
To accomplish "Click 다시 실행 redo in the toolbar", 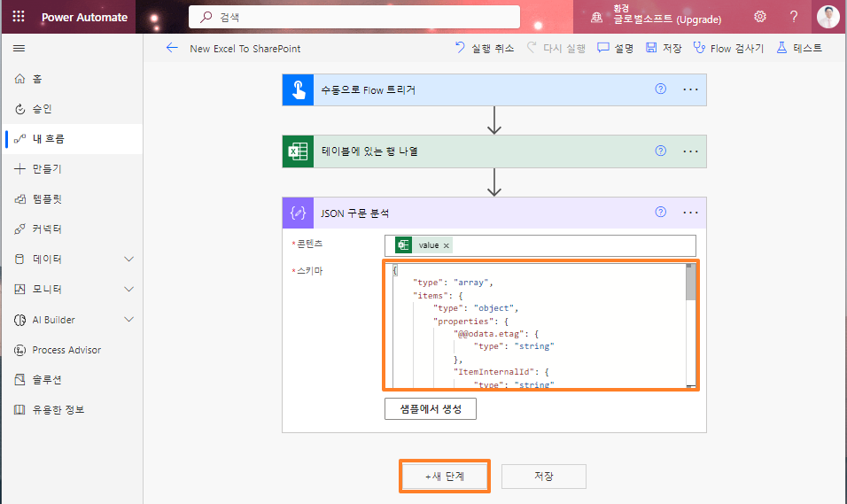I will [x=556, y=48].
